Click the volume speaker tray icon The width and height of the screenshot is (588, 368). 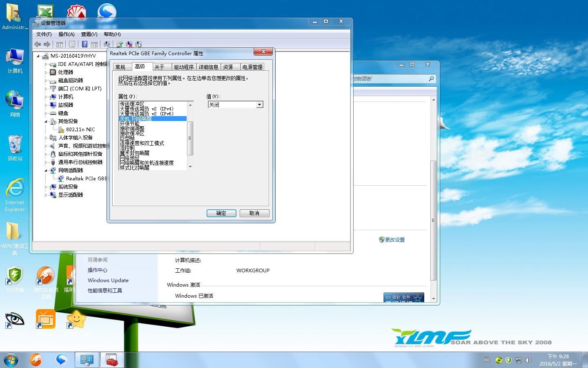(528, 360)
